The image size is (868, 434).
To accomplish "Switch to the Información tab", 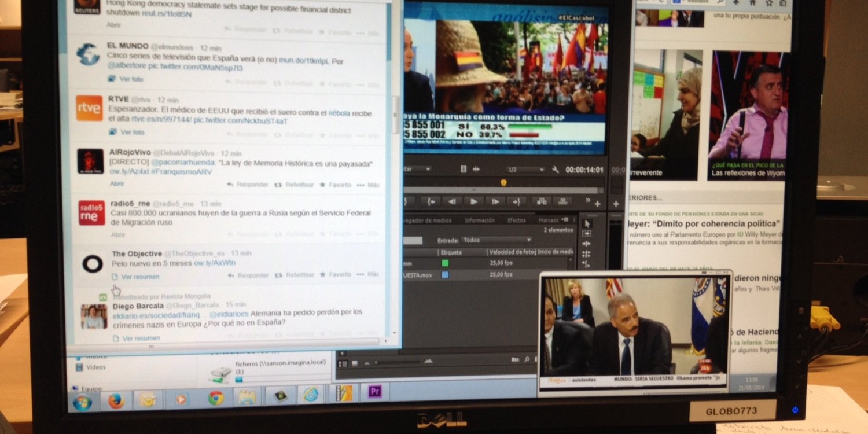I will click(x=480, y=220).
